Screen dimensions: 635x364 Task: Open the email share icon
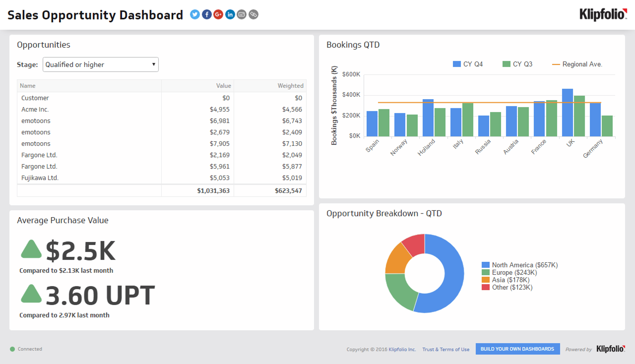241,14
